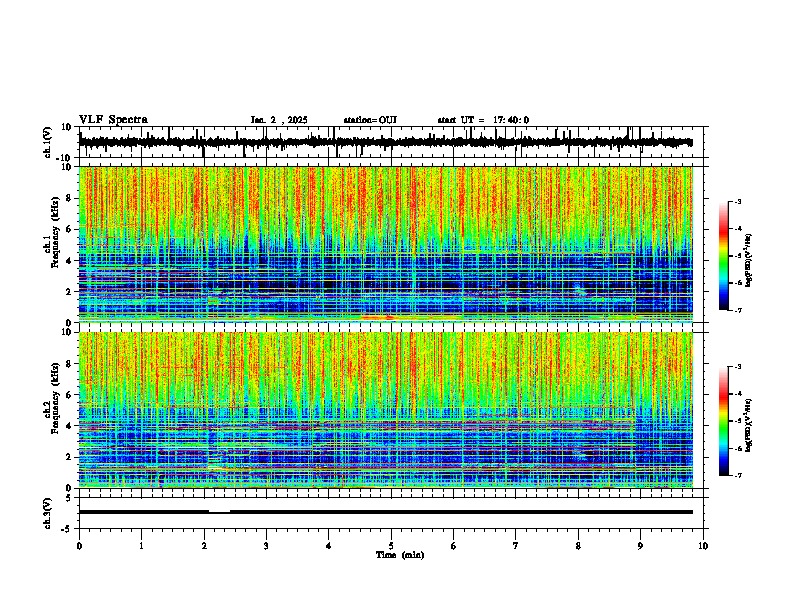The width and height of the screenshot is (792, 612).
Task: Click the ch.2 Frequency (kHz) axis label
Action: click(52, 397)
